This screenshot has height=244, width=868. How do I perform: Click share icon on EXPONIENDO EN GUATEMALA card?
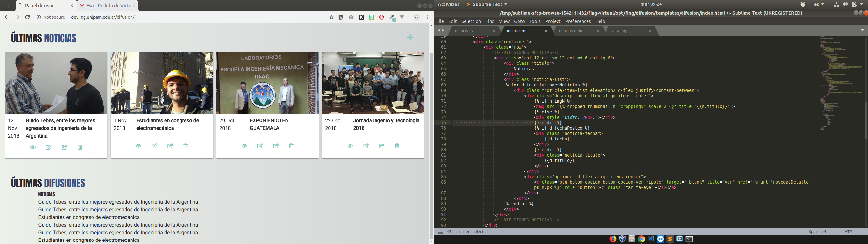pos(276,146)
